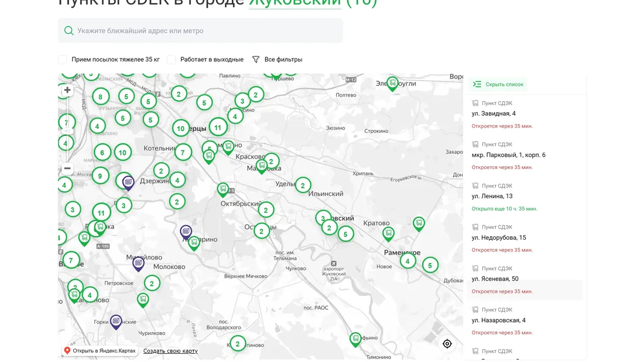Collapse the list via 'Скрыть список'
Viewport: 644px width, 362px height.
click(x=498, y=84)
